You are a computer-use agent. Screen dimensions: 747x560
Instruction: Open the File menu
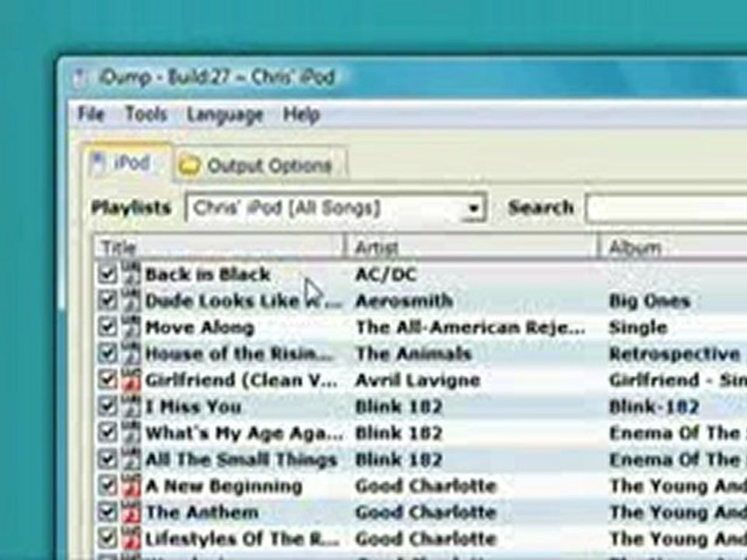click(x=90, y=114)
